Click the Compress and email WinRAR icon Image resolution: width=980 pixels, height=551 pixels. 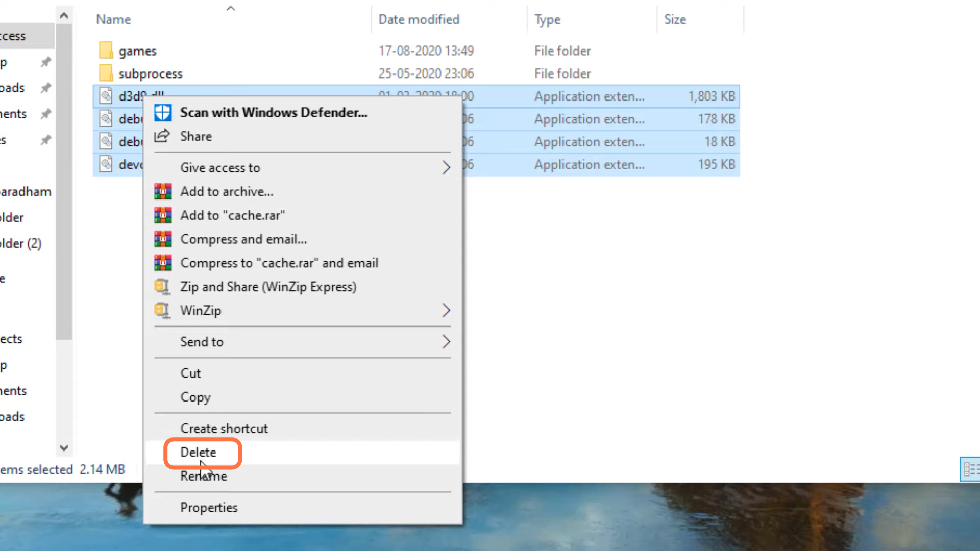coord(162,239)
